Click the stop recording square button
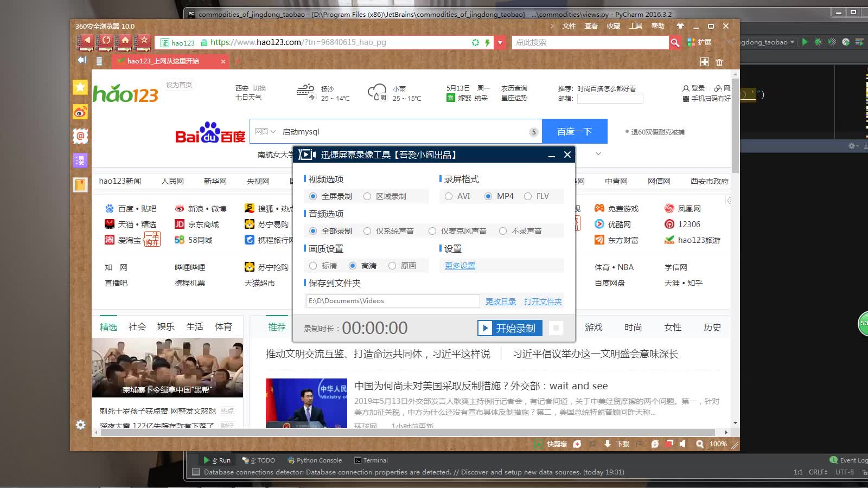 point(556,328)
